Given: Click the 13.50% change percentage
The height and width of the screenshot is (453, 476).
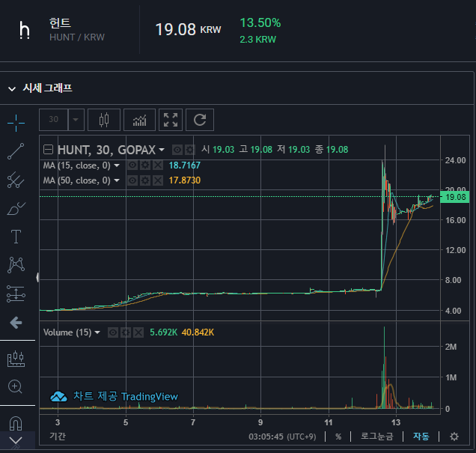Looking at the screenshot, I should [x=260, y=22].
